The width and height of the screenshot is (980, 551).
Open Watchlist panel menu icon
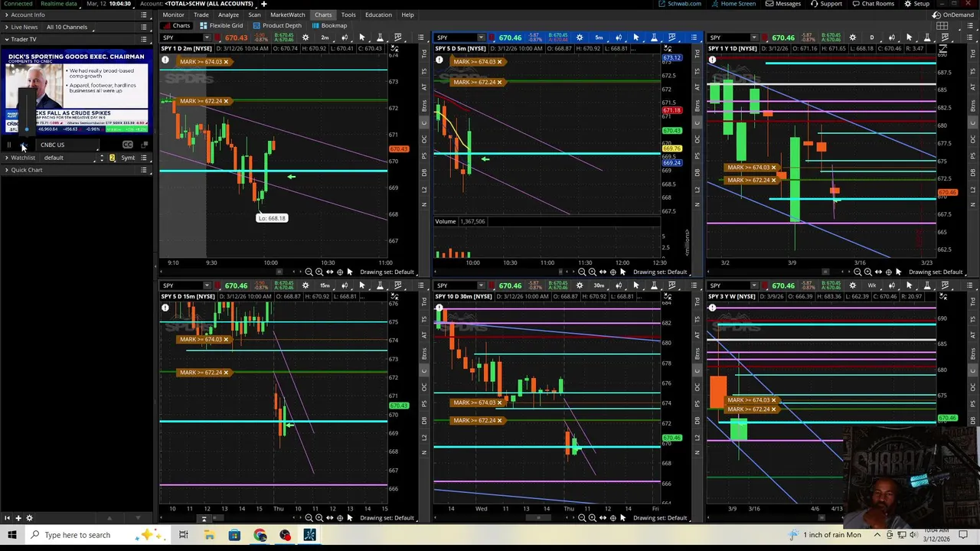(x=144, y=158)
